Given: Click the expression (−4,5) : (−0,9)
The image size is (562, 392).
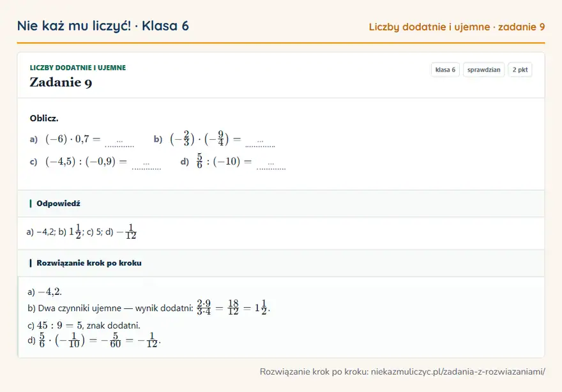Looking at the screenshot, I should pyautogui.click(x=80, y=162).
